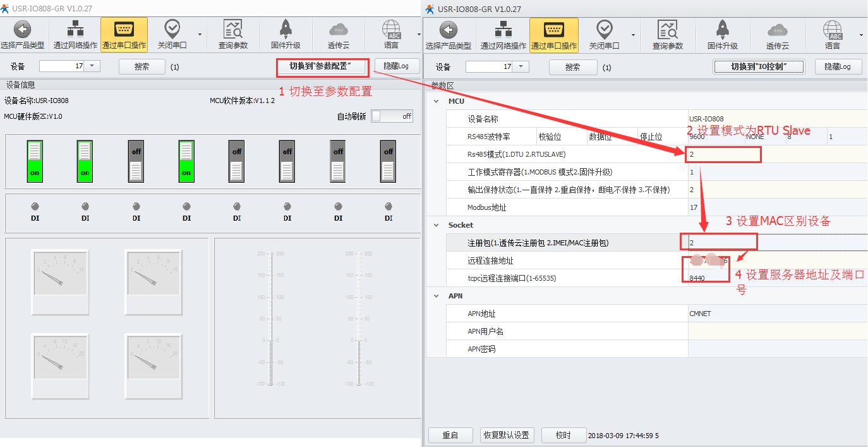Launch 固件升级 rocket icon in left window

tap(286, 30)
